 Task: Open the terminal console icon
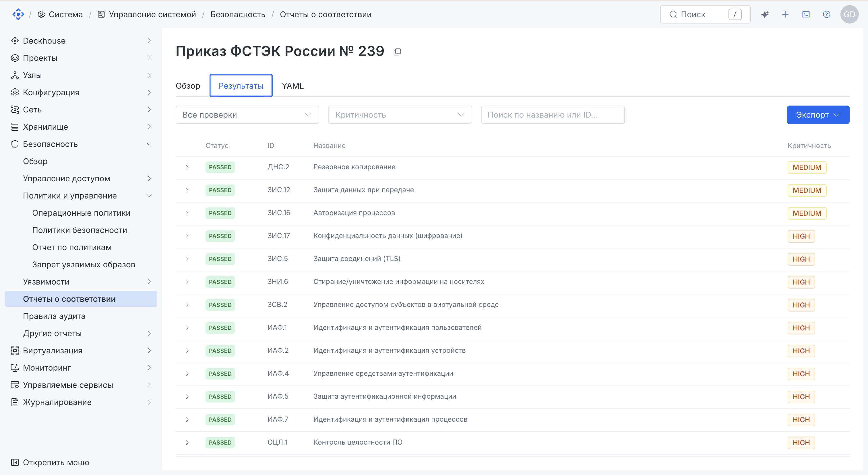(806, 14)
